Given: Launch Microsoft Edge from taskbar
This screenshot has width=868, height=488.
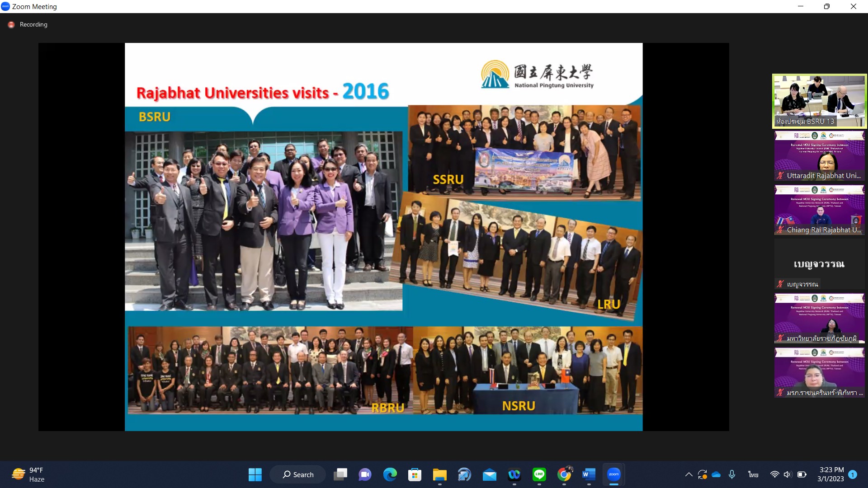Looking at the screenshot, I should click(x=390, y=474).
